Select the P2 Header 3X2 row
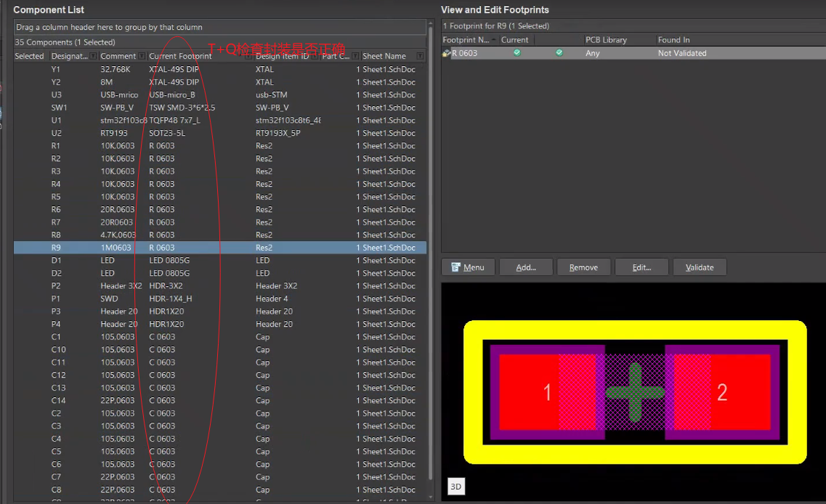This screenshot has width=826, height=504. 219,286
